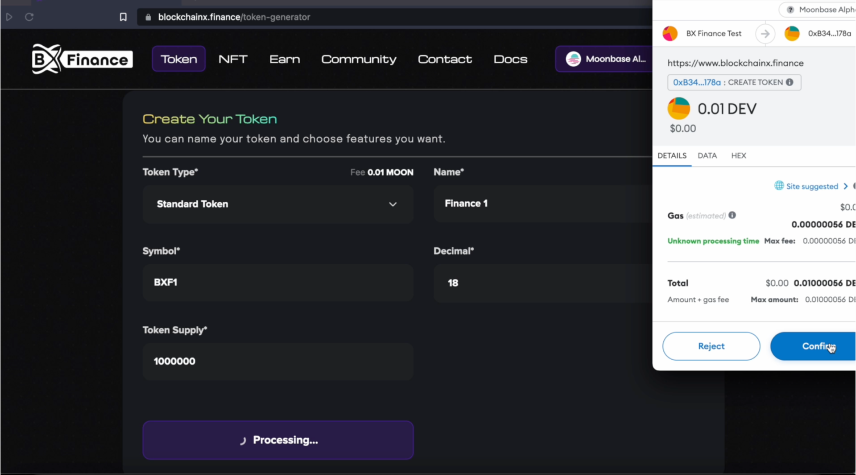
Task: Click the bookmark icon in address bar
Action: point(123,17)
